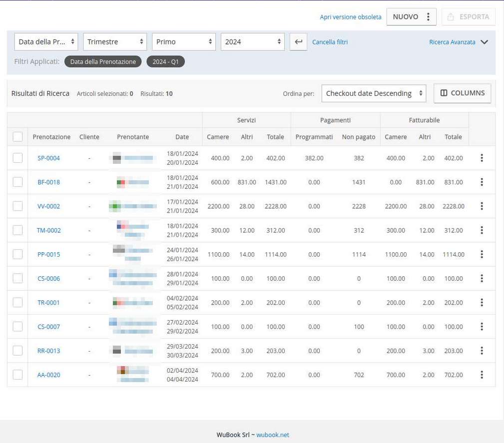Select the checkbox for booking CS-0007
The image size is (504, 443).
pos(17,327)
